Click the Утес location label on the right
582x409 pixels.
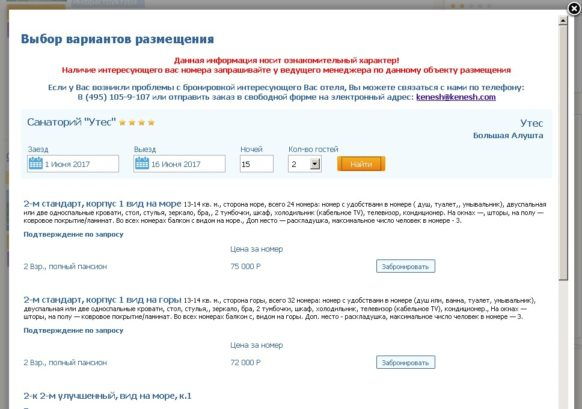pyautogui.click(x=531, y=123)
